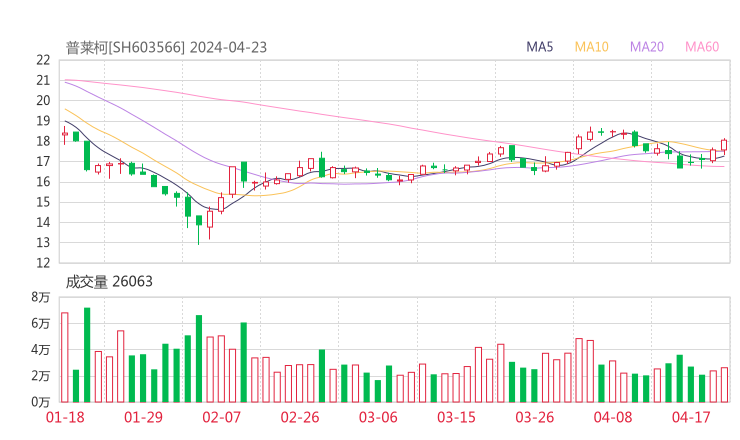Click the MA10 legend label
This screenshot has height=440, width=740.
pyautogui.click(x=591, y=47)
